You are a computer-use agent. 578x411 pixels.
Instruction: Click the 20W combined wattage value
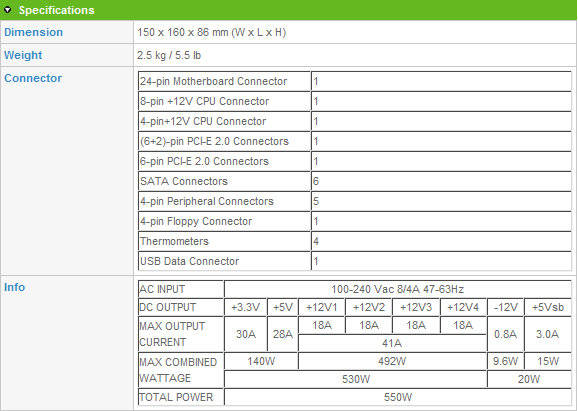529,379
